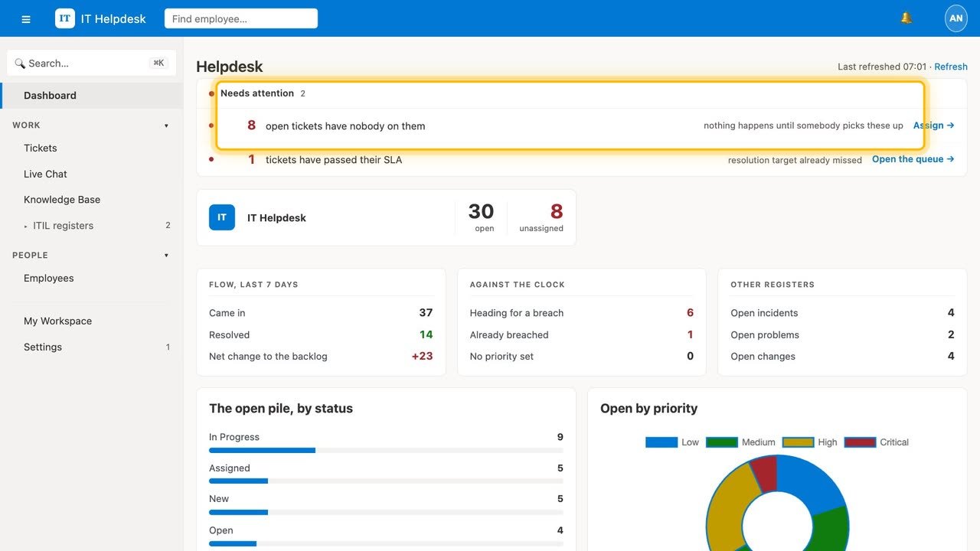Click the Open the queue link
Screen dimensions: 980x551
(x=913, y=159)
